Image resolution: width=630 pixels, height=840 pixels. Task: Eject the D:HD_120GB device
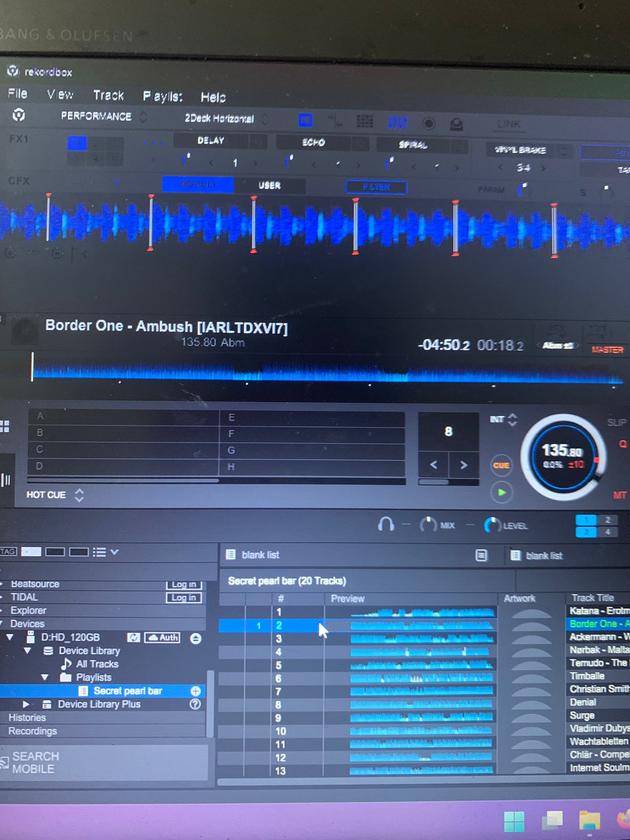click(x=196, y=638)
